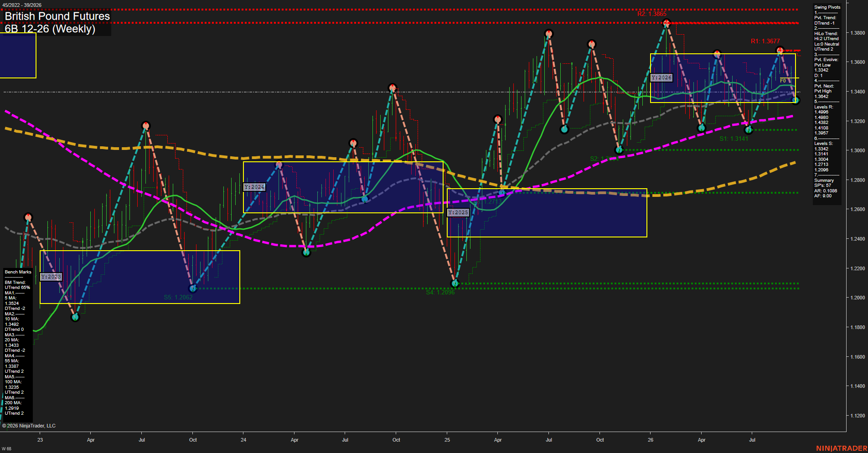Click the UTrend 65% benchmark trend value
Screen dimensions: 868x453
click(x=17, y=288)
